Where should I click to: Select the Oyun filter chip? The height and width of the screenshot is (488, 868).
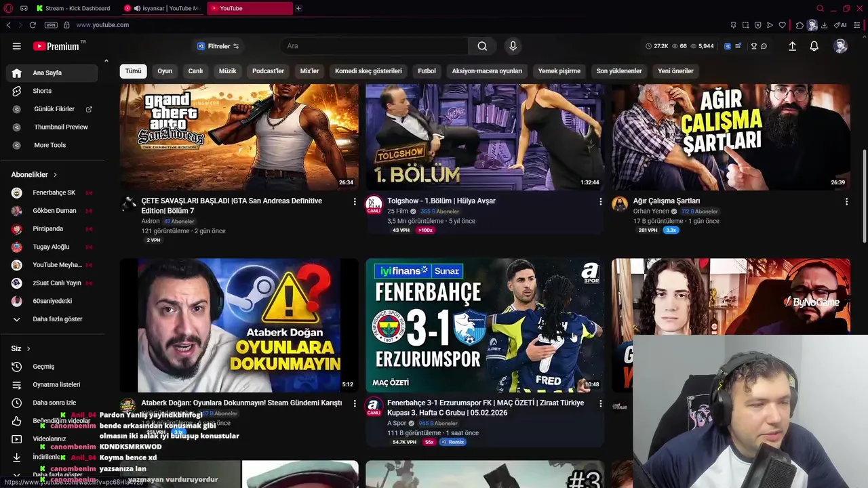click(x=165, y=71)
